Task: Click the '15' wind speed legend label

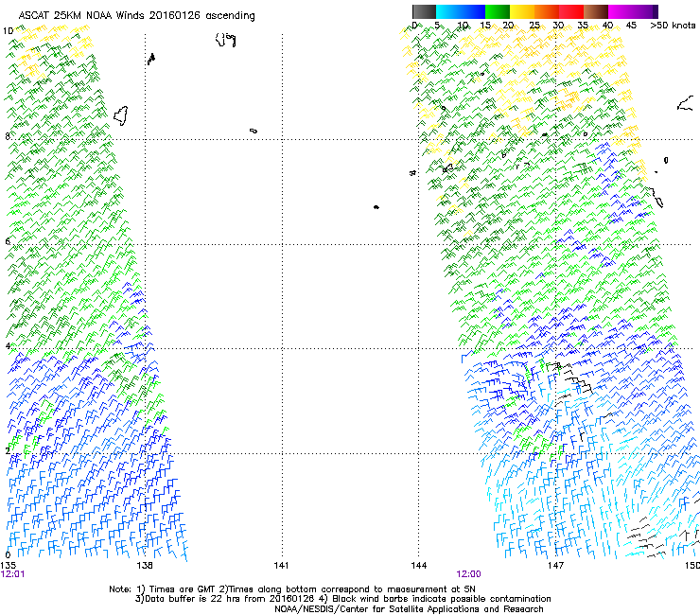Action: 485,26
